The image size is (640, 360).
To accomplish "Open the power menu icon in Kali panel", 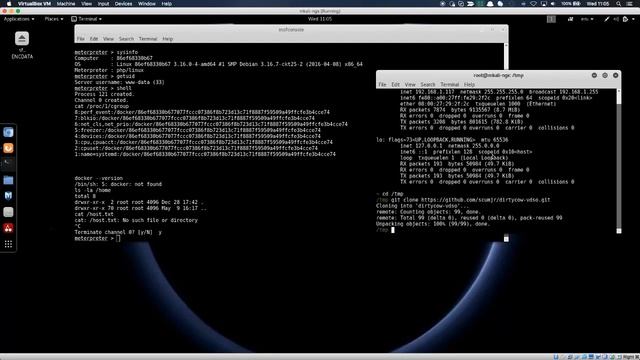I will point(625,19).
